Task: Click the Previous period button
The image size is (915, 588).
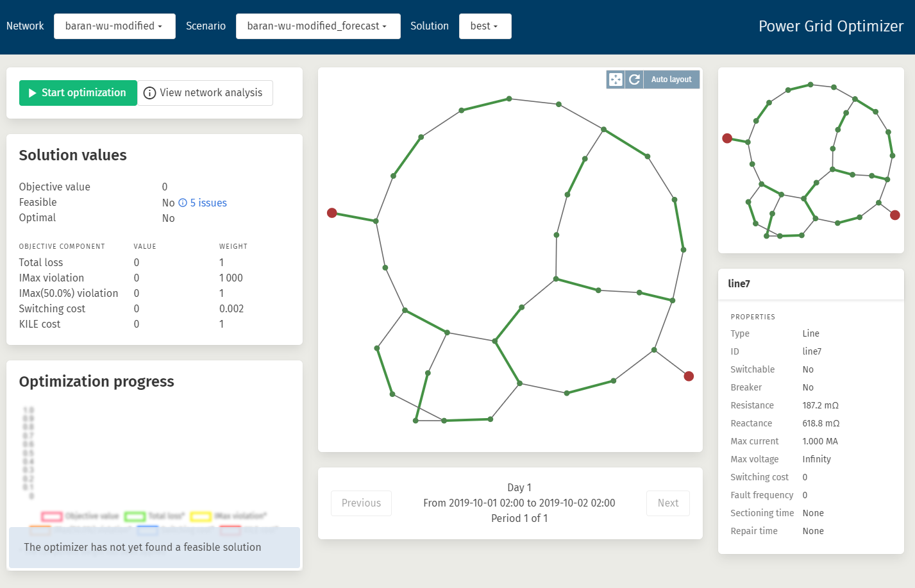Action: point(361,503)
